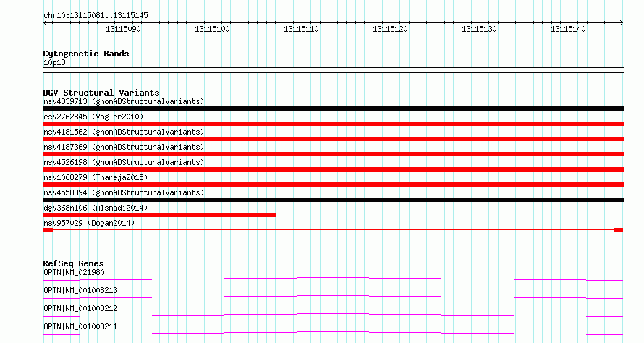The image size is (644, 343).
Task: Click ruler position 13115100
Action: tap(212, 29)
